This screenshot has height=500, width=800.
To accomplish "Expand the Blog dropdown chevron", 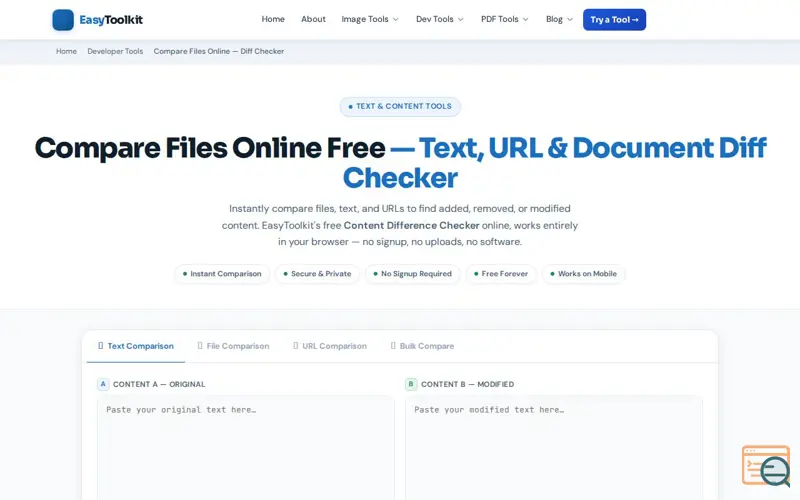I will [x=570, y=19].
